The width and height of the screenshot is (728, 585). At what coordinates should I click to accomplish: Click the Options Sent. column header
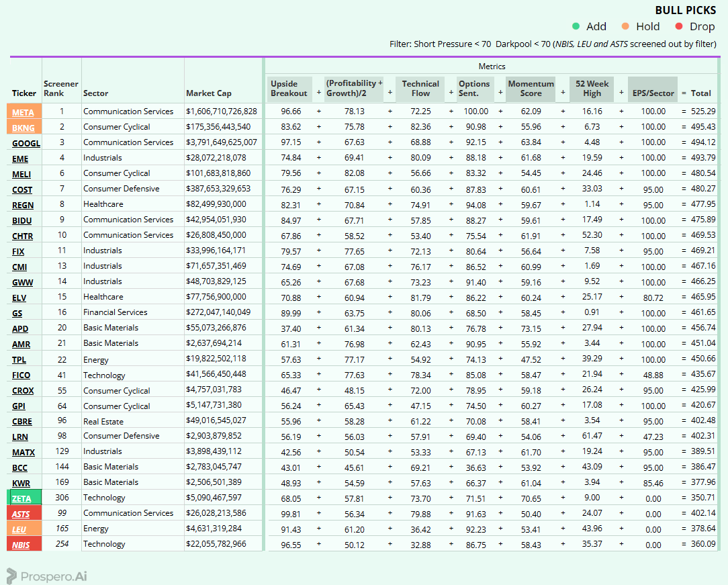pyautogui.click(x=474, y=88)
